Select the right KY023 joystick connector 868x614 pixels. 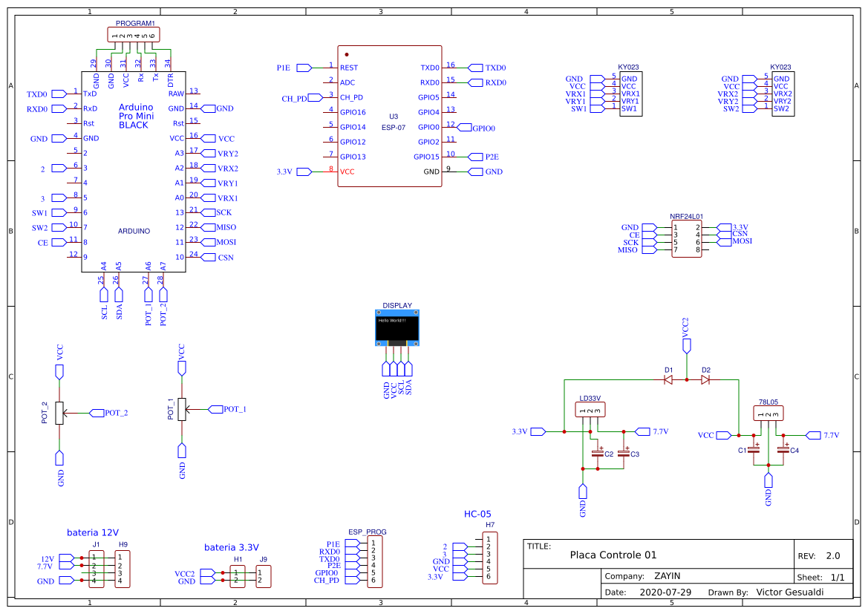pyautogui.click(x=783, y=94)
